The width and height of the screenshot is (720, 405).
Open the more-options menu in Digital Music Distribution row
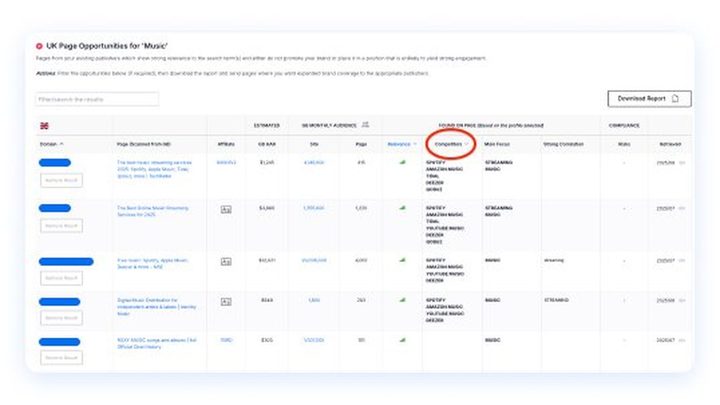click(x=682, y=301)
